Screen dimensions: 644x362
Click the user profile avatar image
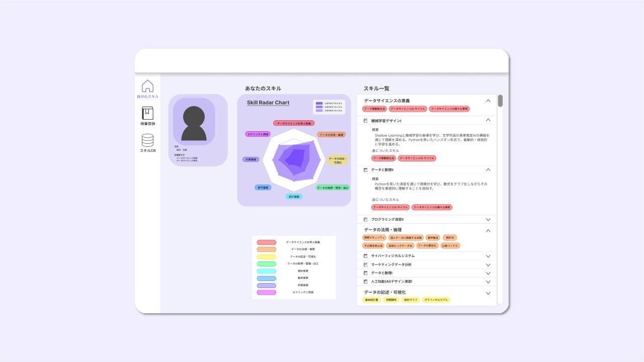point(194,122)
